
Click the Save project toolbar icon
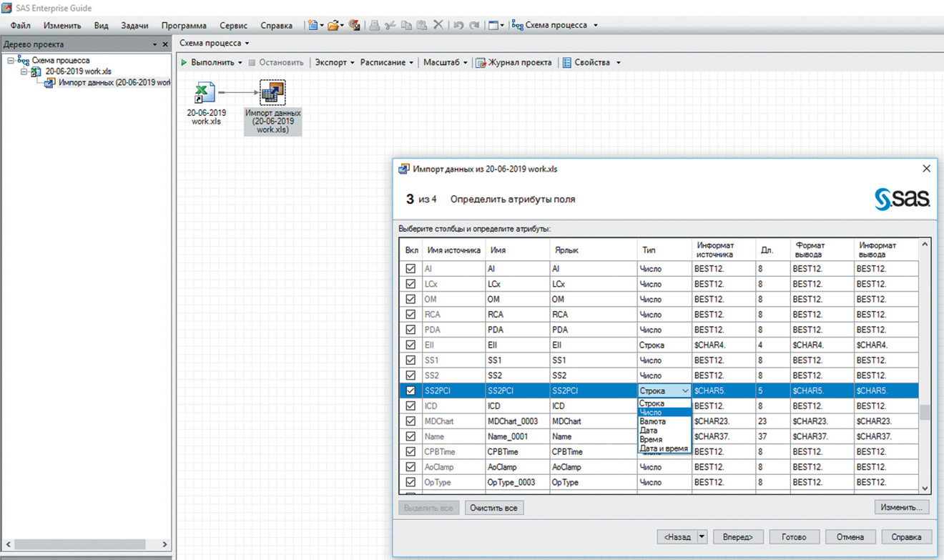pyautogui.click(x=354, y=25)
